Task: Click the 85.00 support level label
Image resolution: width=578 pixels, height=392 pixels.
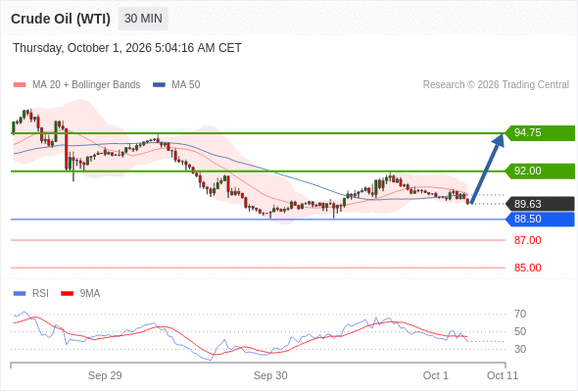Action: (x=527, y=268)
